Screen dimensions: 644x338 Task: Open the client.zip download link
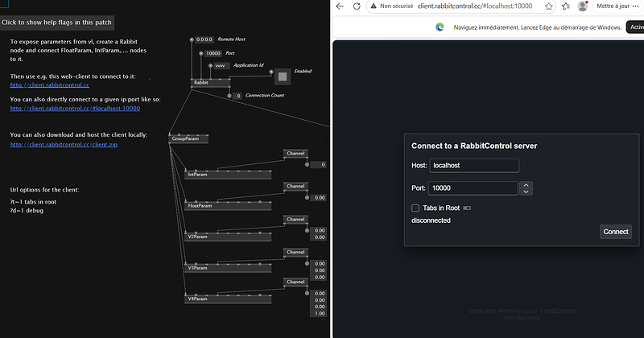pos(64,145)
